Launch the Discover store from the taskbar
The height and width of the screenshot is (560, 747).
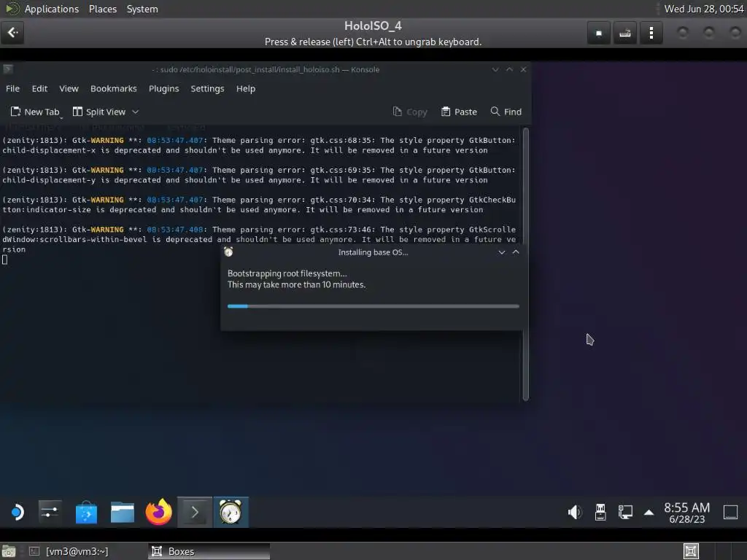coord(86,513)
